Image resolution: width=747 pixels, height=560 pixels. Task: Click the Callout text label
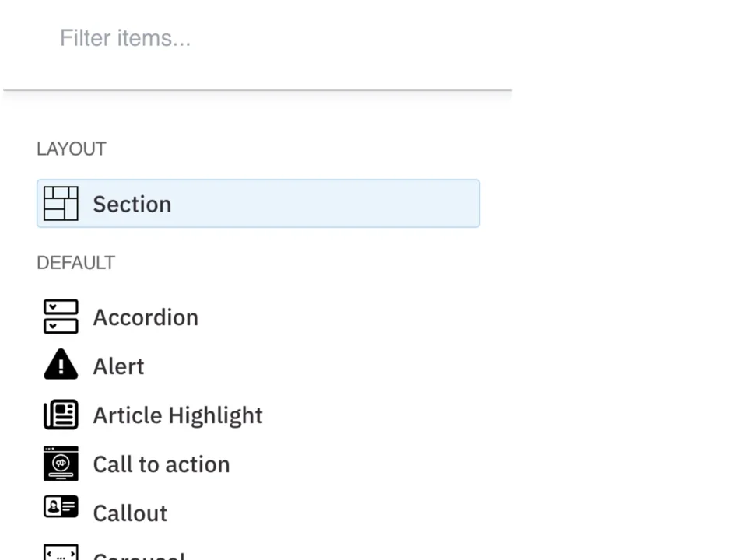tap(129, 513)
